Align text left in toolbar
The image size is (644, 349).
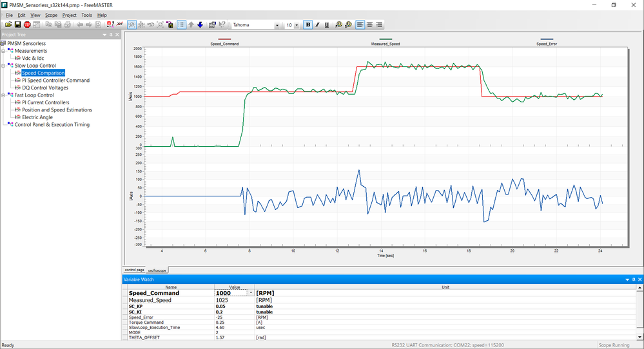[360, 24]
